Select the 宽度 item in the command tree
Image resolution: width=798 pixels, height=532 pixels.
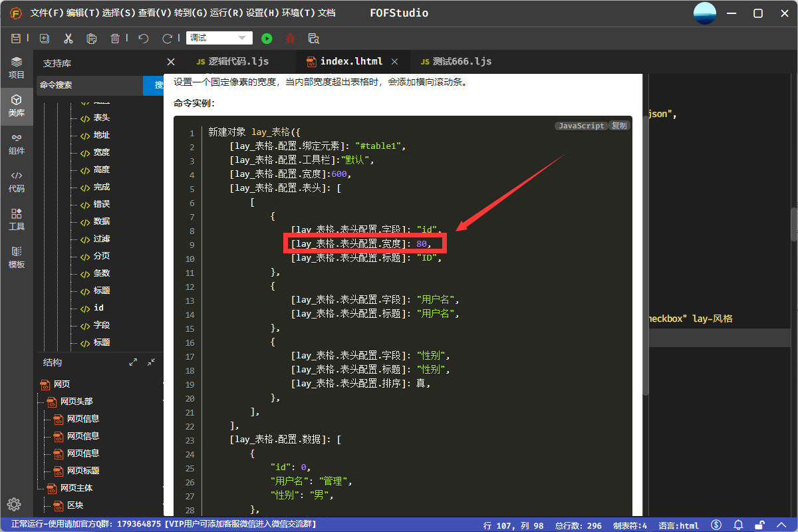tap(101, 152)
